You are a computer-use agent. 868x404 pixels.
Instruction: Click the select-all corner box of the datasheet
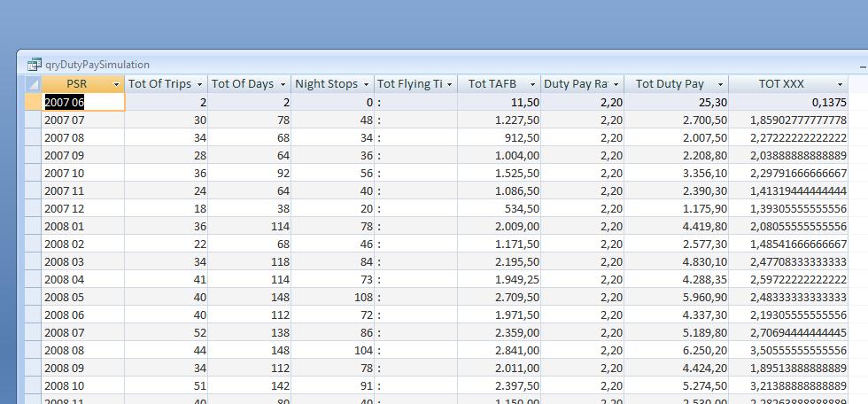(x=32, y=84)
